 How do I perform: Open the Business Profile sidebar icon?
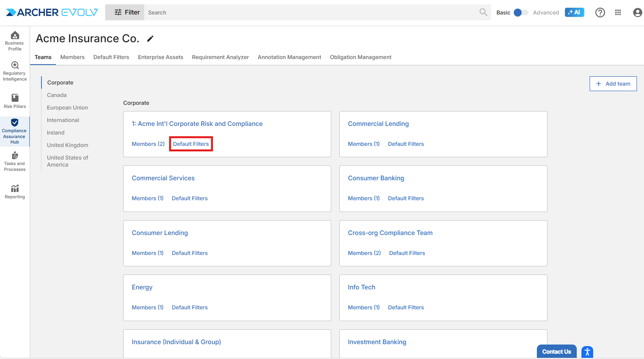click(15, 41)
